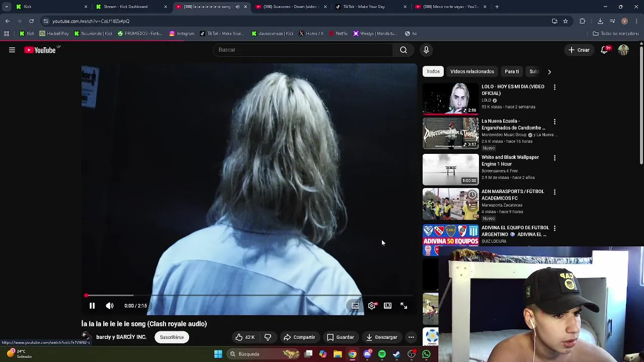Viewport: 644px width, 362px height.
Task: Select the Para ti chip
Action: tap(512, 71)
